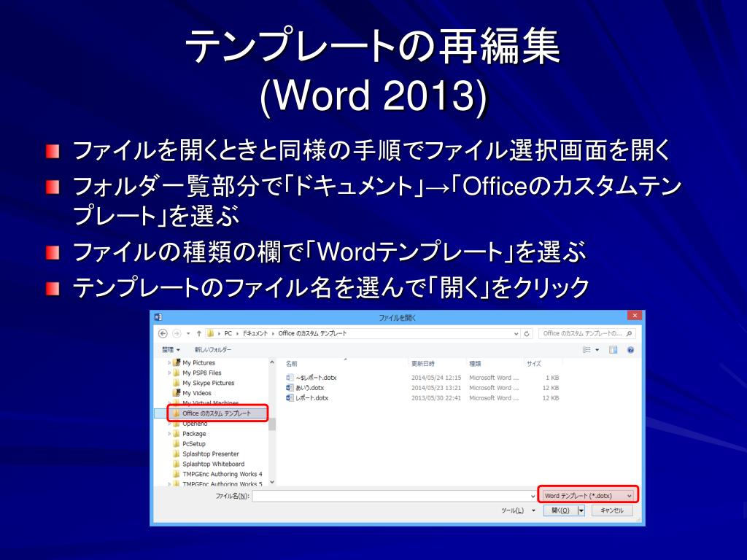Toggle the preview pane

(x=613, y=350)
